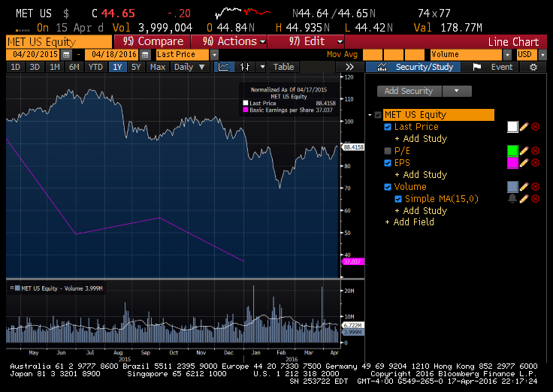This screenshot has width=553, height=392.
Task: Click the start date field 04/20/2015
Action: pyautogui.click(x=35, y=55)
